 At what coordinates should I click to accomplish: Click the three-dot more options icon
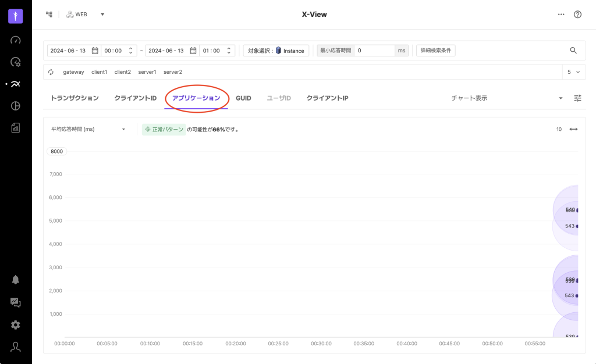click(x=561, y=15)
